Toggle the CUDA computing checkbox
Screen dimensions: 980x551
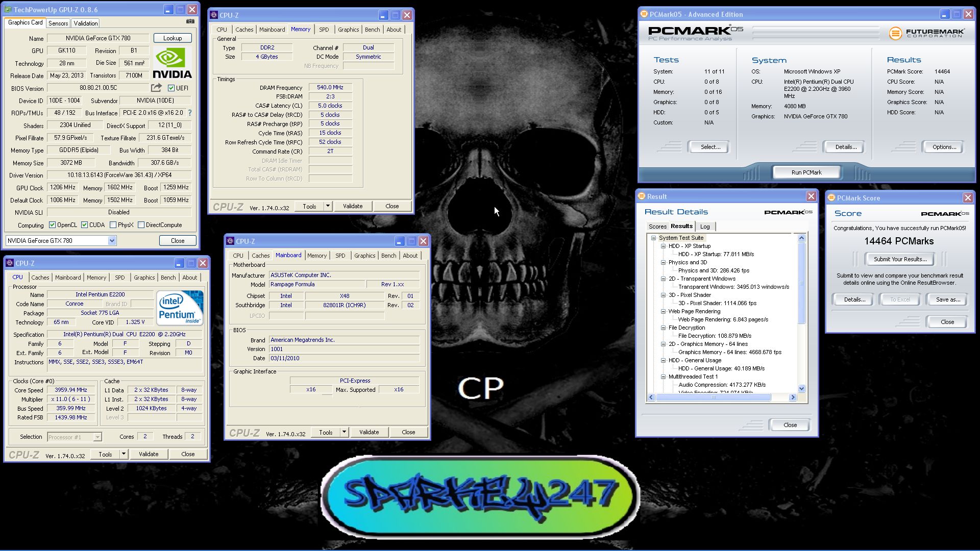[x=84, y=225]
